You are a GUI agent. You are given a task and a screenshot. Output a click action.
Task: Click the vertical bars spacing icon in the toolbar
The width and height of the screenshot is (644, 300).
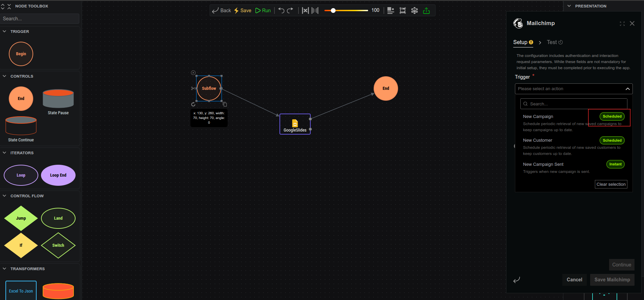click(x=315, y=11)
